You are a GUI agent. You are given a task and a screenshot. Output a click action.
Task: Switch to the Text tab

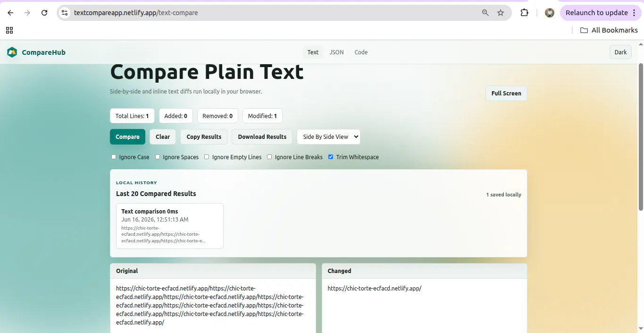[x=313, y=52]
